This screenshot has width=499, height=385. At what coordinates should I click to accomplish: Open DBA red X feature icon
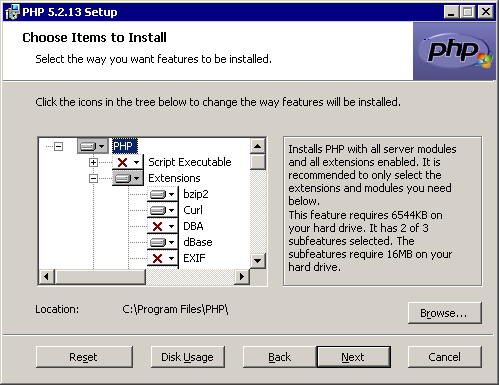coord(163,226)
